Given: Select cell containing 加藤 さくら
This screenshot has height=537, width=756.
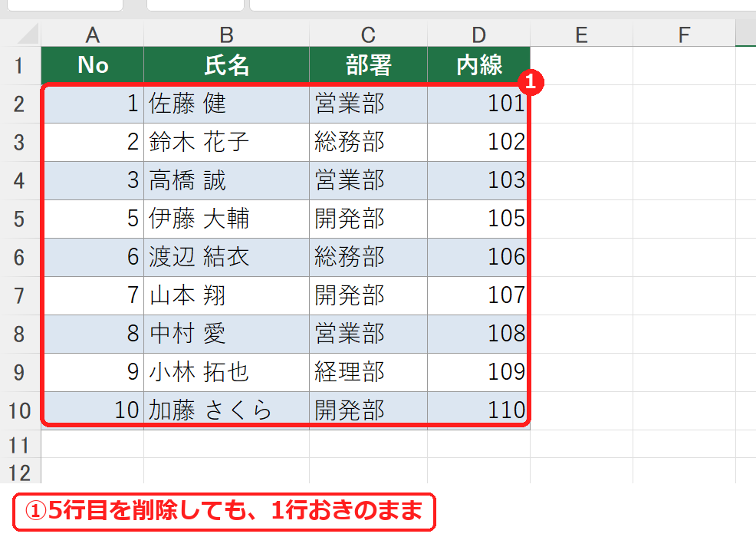Looking at the screenshot, I should tap(227, 410).
